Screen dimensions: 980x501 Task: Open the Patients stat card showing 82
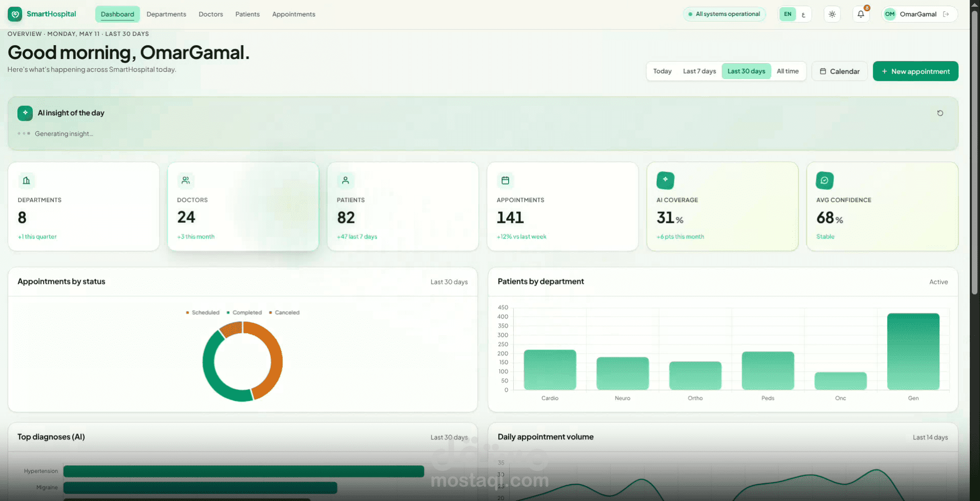tap(403, 206)
